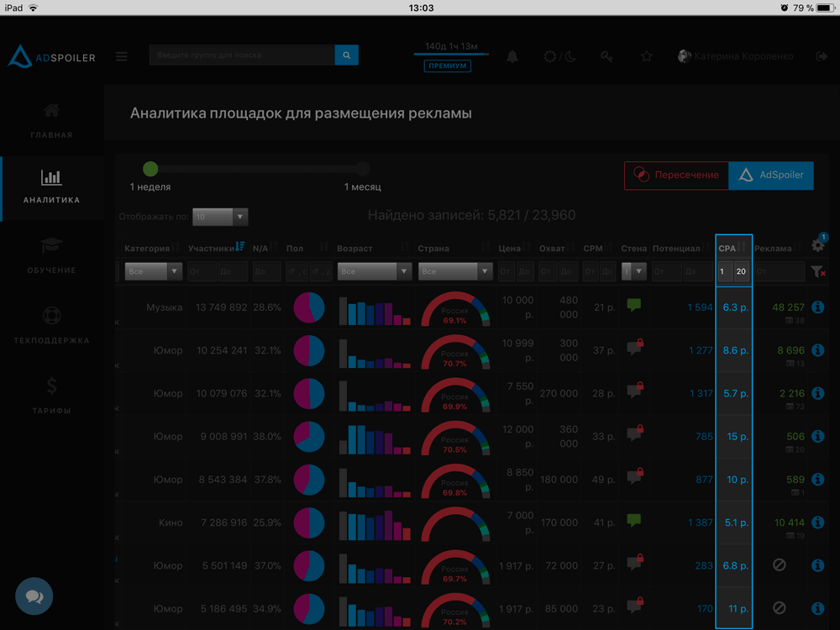Viewport: 840px width, 630px height.
Task: Open the chat bubble widget
Action: (x=34, y=596)
